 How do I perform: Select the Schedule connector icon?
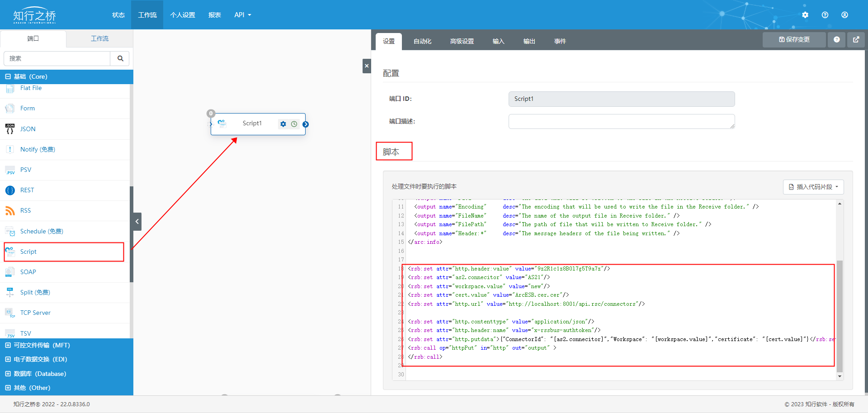(x=10, y=231)
